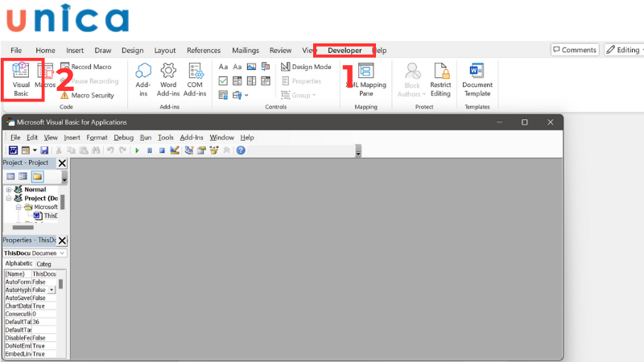Toggle Design Mode in Controls group
644x362 pixels.
pos(306,67)
